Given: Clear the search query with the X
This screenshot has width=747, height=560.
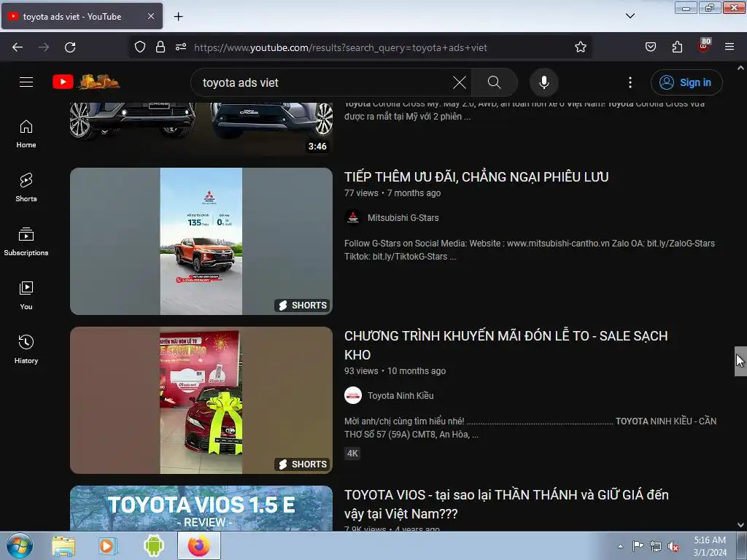Looking at the screenshot, I should coord(460,82).
